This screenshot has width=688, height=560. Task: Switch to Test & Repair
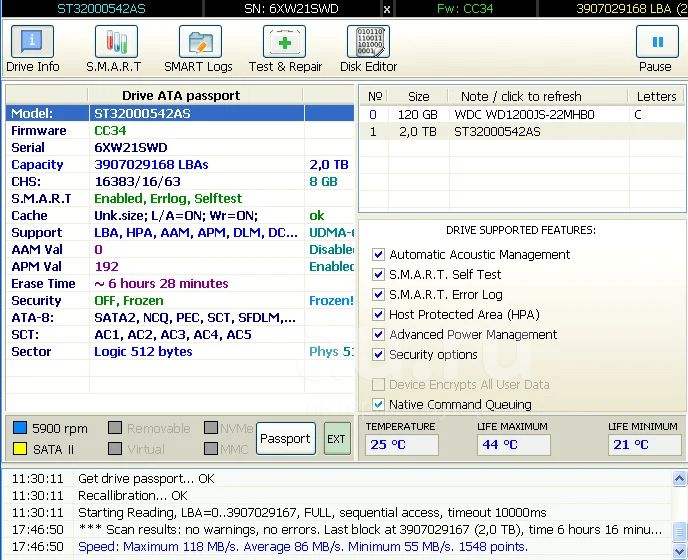pyautogui.click(x=285, y=49)
